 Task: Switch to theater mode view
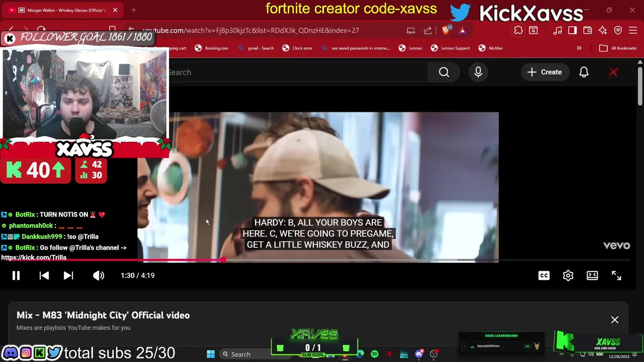point(592,276)
